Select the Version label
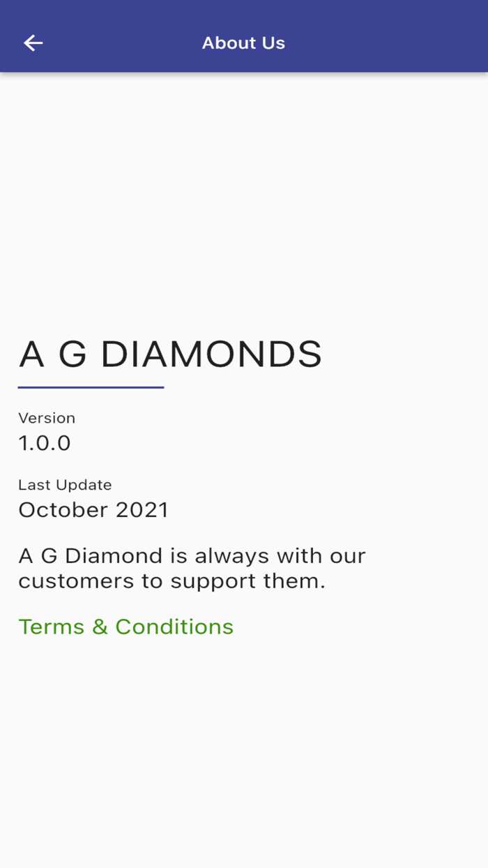The width and height of the screenshot is (488, 868). (x=47, y=417)
